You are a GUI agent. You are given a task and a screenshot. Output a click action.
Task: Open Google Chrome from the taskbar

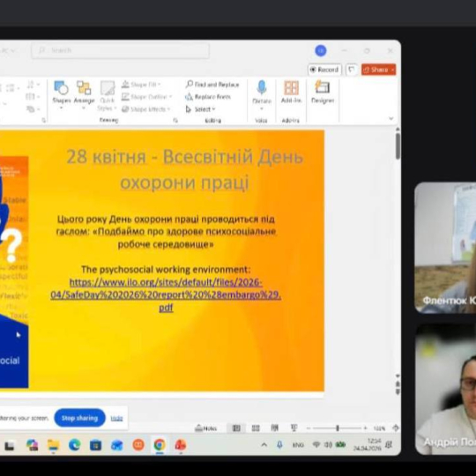[160, 445]
